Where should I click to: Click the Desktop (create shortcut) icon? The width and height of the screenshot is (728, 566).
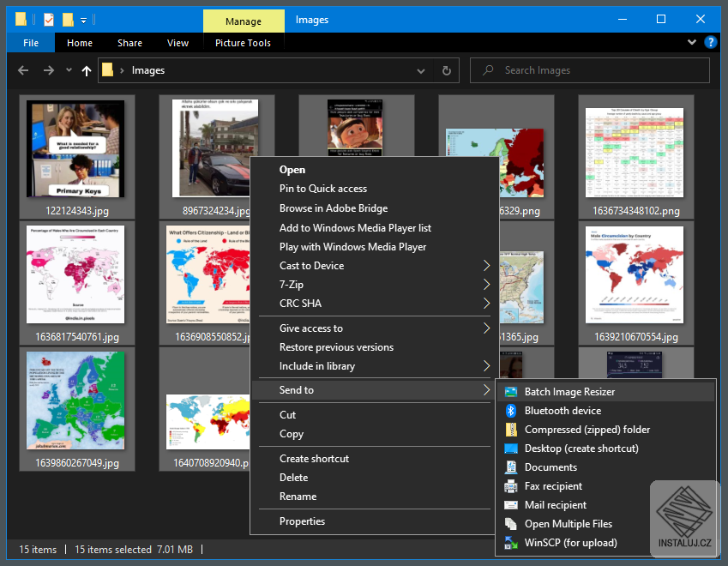(x=511, y=449)
